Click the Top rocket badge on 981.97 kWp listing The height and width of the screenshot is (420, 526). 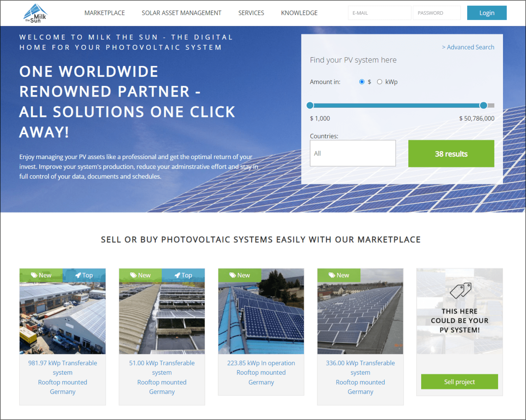pos(84,275)
